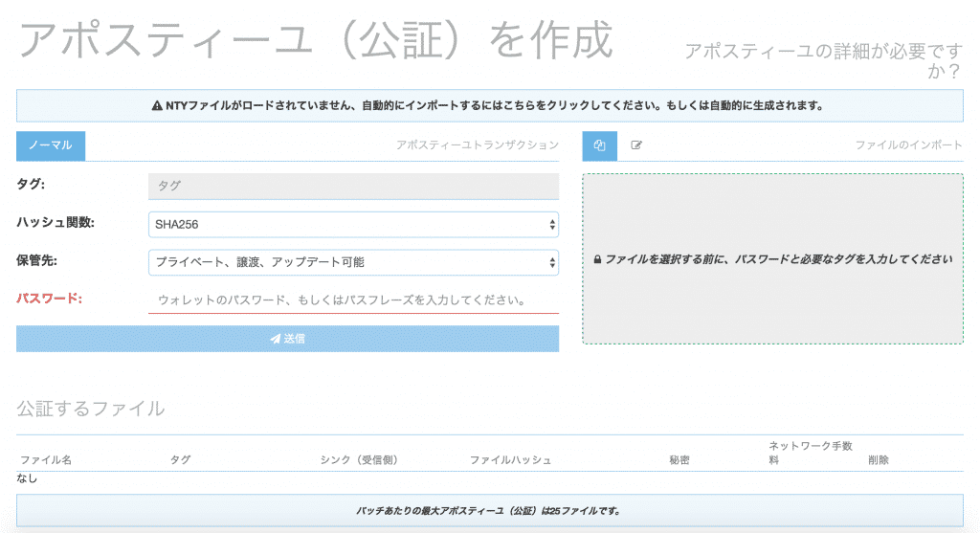
Task: Click the ファイルハッシュ column header
Action: (x=510, y=460)
